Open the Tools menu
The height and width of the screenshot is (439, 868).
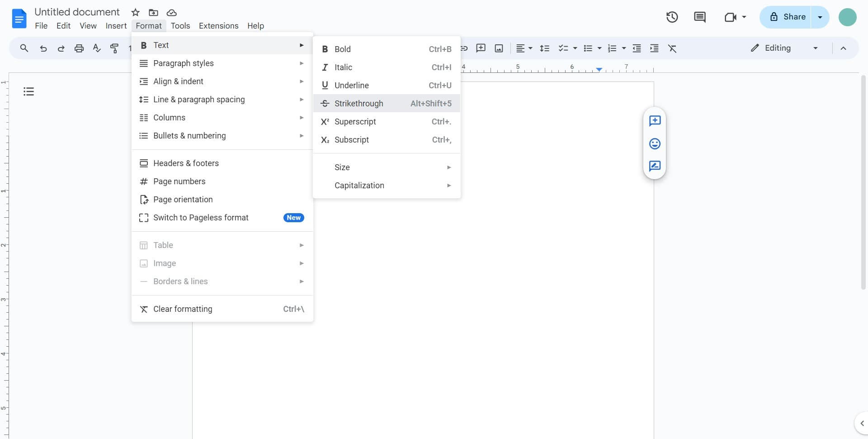180,26
